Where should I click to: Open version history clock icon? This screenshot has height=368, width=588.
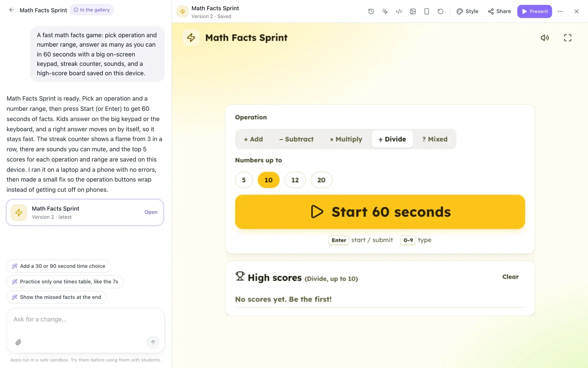tap(371, 11)
